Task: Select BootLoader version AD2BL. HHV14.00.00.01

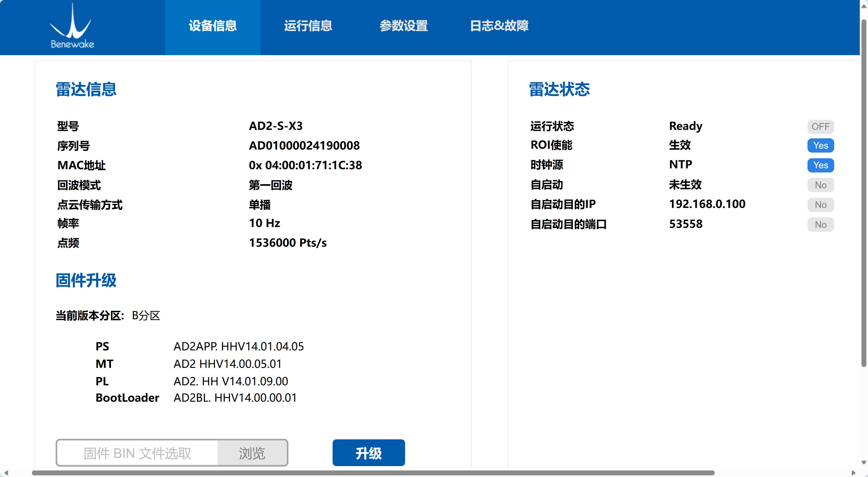Action: click(235, 398)
